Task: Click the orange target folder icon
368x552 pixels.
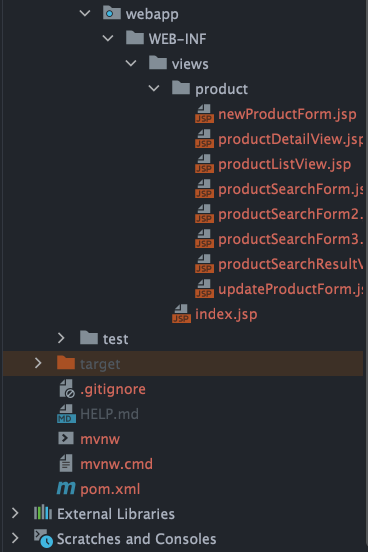Action: pyautogui.click(x=66, y=363)
